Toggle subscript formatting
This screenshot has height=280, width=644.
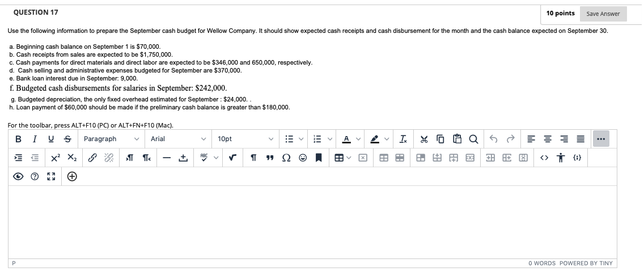(72, 158)
